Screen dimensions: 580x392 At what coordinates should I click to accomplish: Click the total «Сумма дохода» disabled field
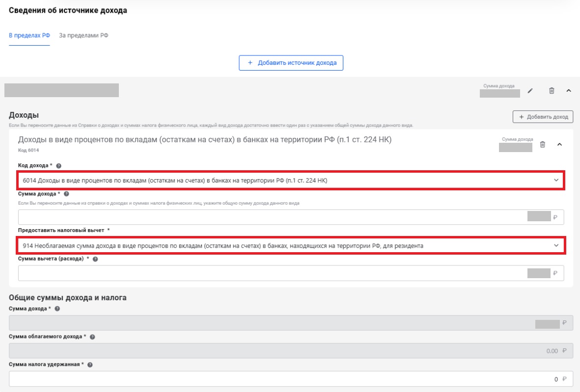(291, 323)
